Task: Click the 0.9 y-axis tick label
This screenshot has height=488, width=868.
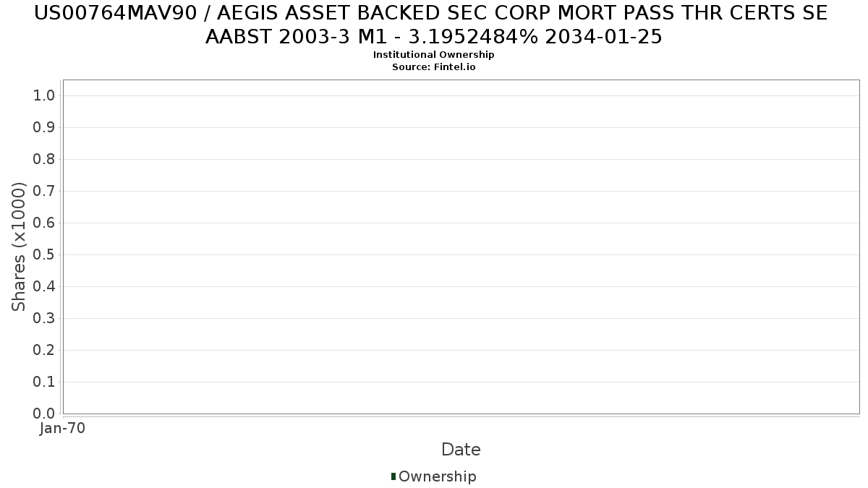Action: [x=44, y=127]
